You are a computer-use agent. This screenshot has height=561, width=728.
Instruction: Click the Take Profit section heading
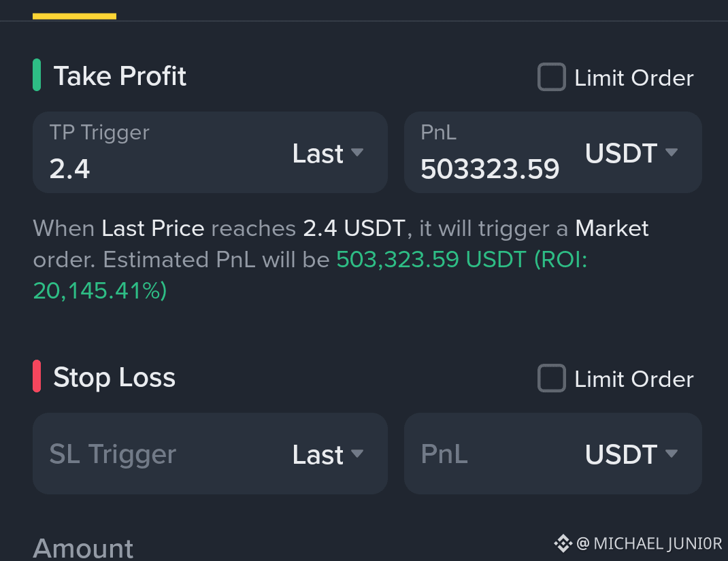pos(120,75)
